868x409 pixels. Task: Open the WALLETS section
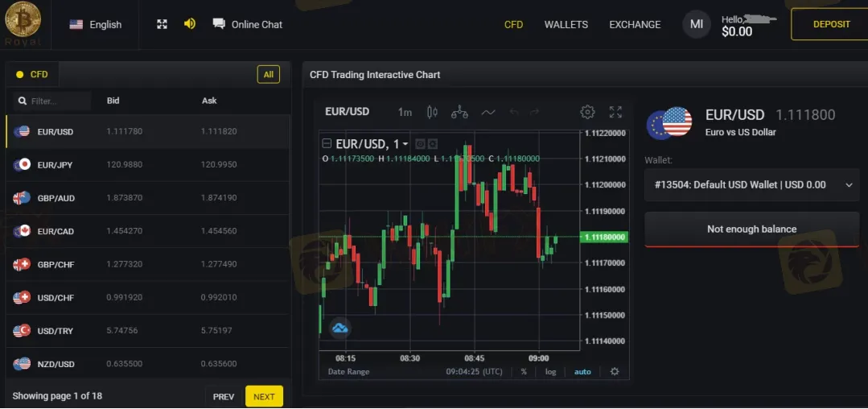click(566, 24)
